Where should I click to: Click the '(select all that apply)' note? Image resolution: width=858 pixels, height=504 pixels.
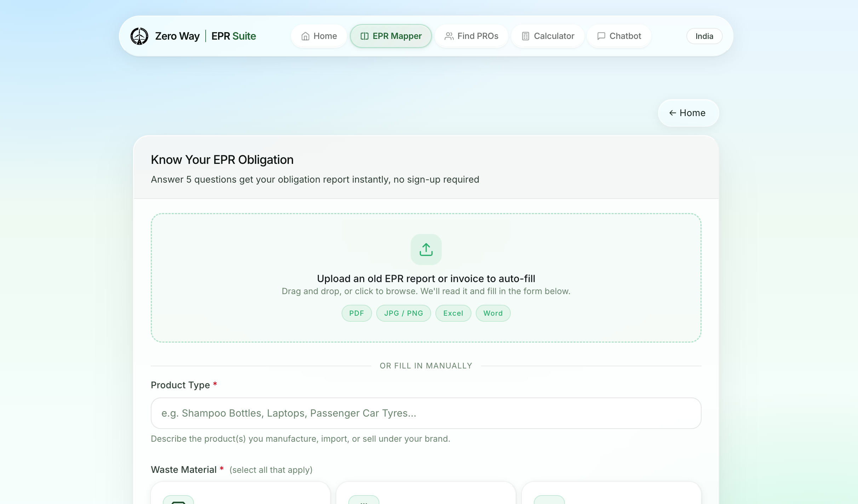coord(271,470)
